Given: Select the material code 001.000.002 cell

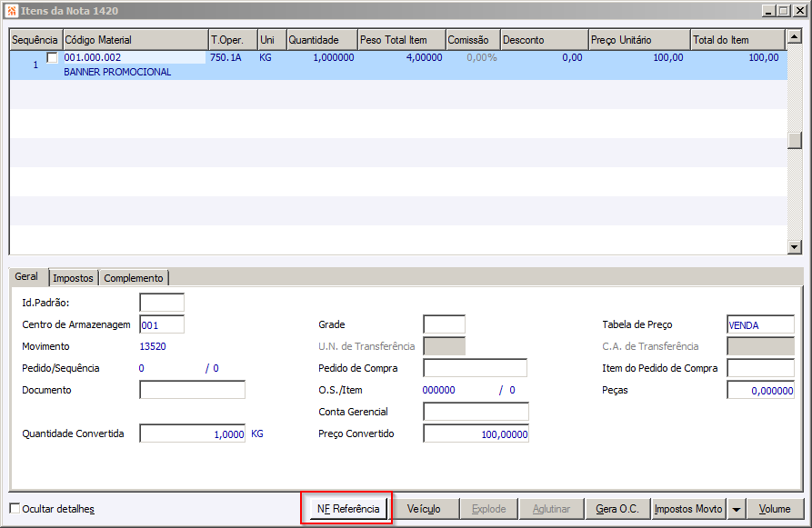Looking at the screenshot, I should (x=135, y=57).
